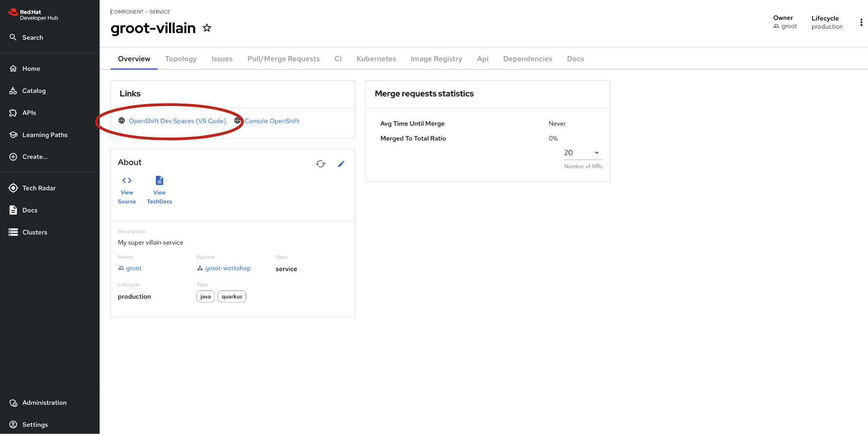Click the java tag chip

click(x=205, y=297)
